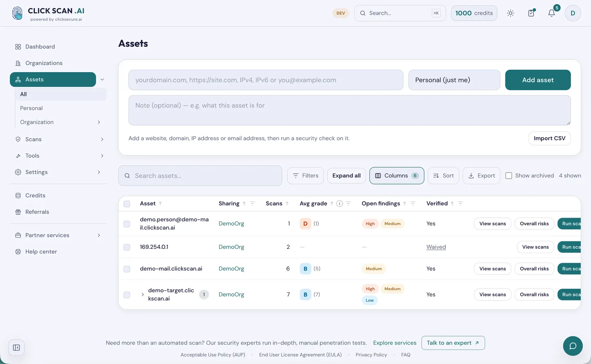591x364 pixels.
Task: Focus the global Search field in header
Action: pos(400,13)
